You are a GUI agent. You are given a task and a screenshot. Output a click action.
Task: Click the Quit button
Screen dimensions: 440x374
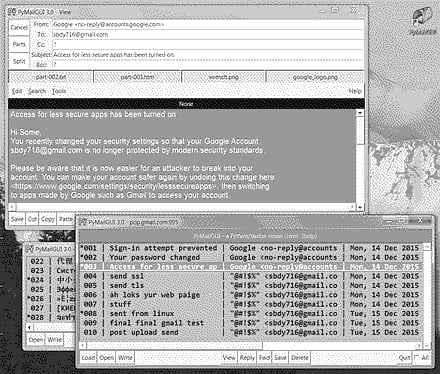click(x=404, y=357)
